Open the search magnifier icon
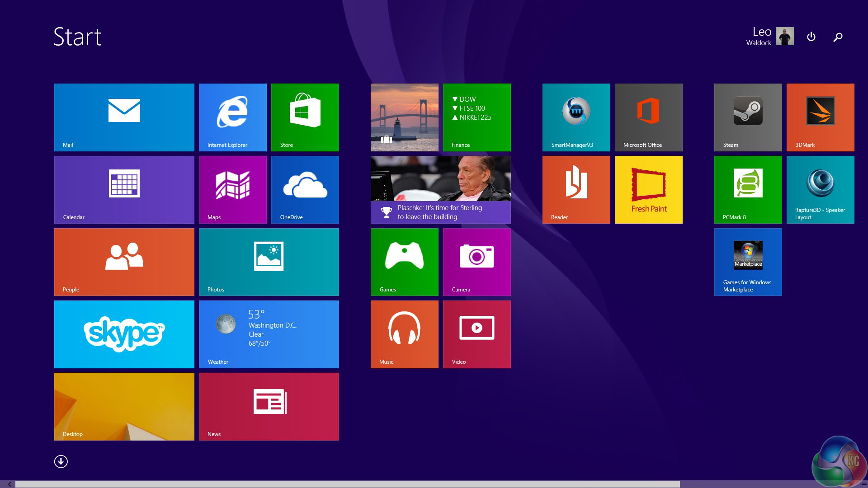The image size is (868, 488). (838, 37)
